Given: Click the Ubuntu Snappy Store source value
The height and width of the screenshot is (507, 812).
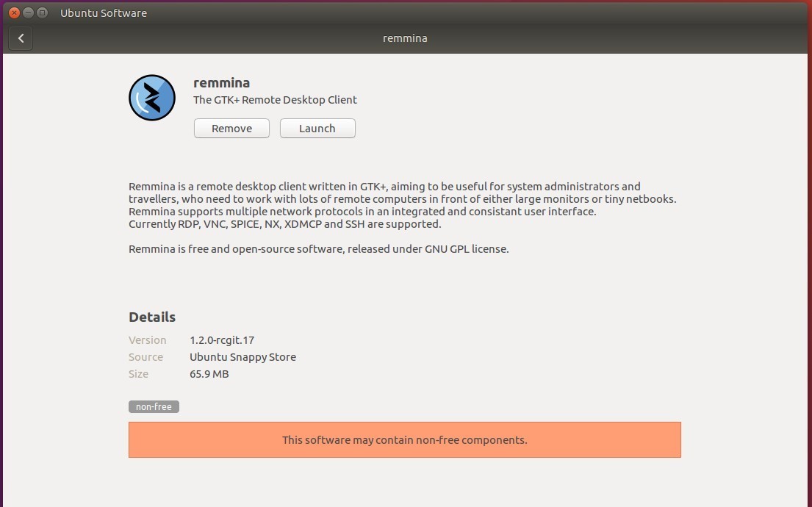Looking at the screenshot, I should point(242,357).
